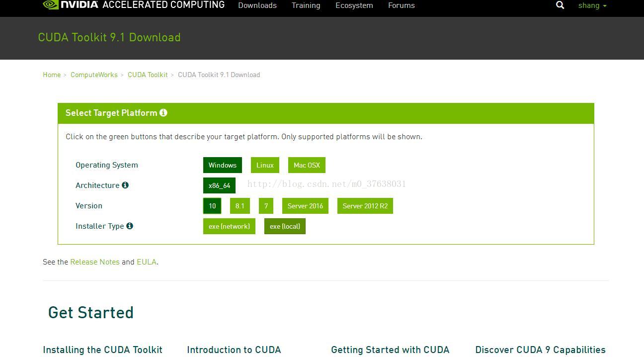Select Windows version 10
This screenshot has height=357, width=644.
[212, 206]
